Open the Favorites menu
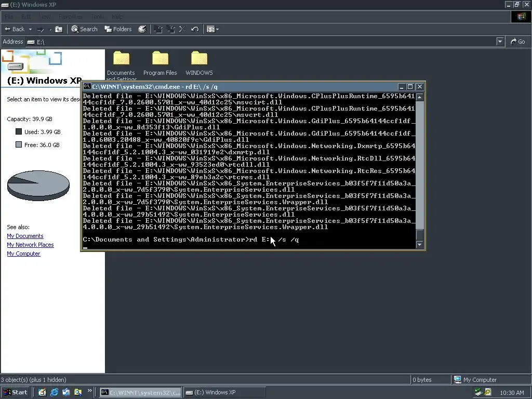Screen dimensions: 532x399 pyautogui.click(x=70, y=17)
